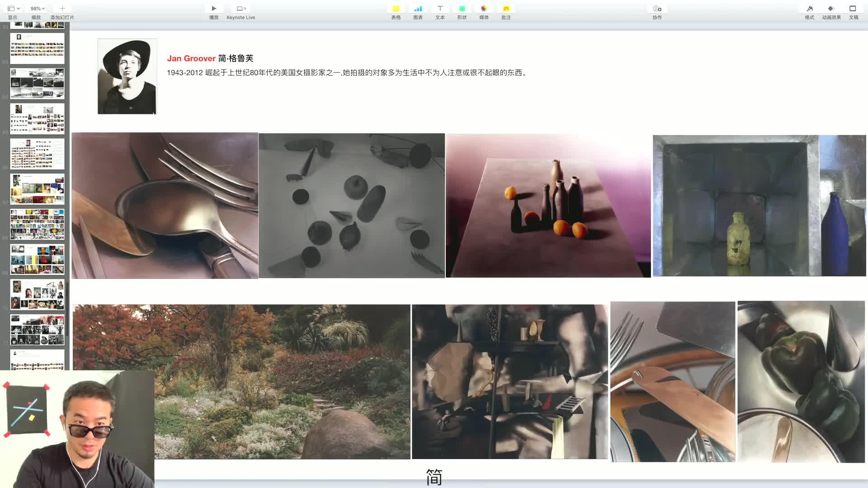868x488 pixels.
Task: Insert a table using 表格 icon
Action: coord(396,9)
